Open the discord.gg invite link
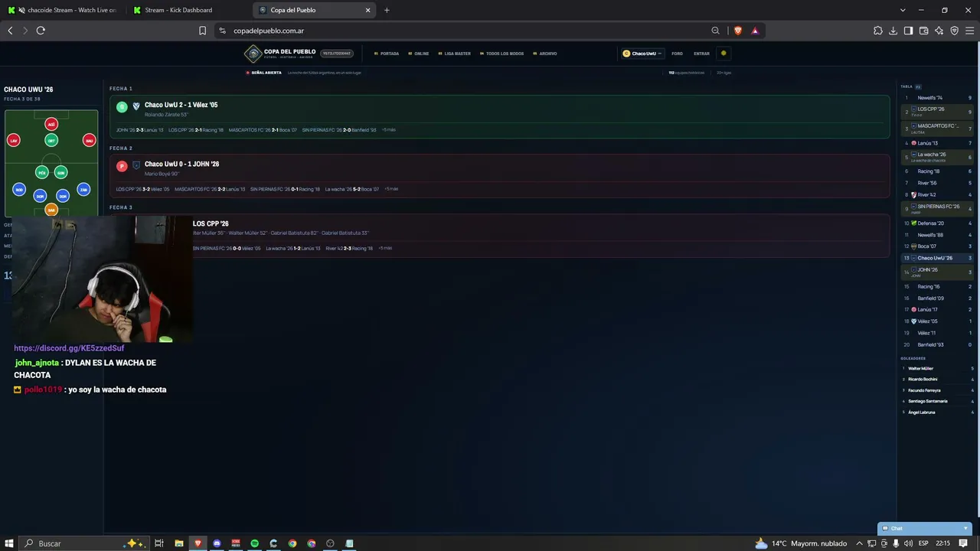Image resolution: width=980 pixels, height=551 pixels. pyautogui.click(x=69, y=348)
